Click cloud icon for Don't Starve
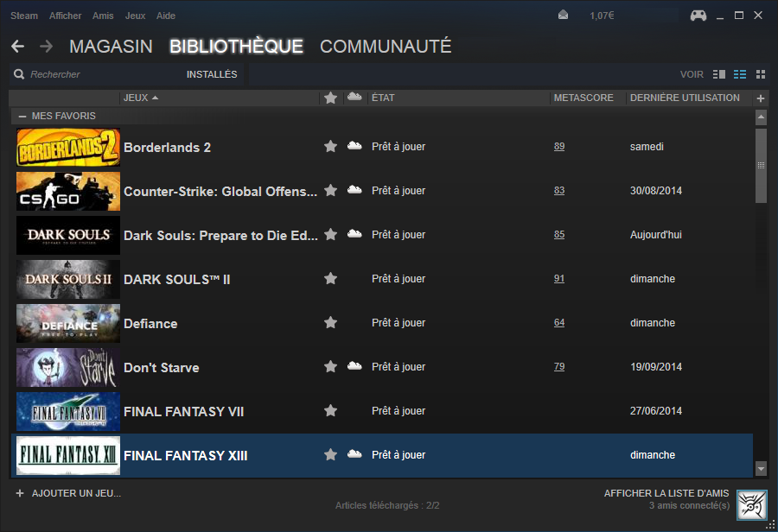778x532 pixels. (x=354, y=366)
